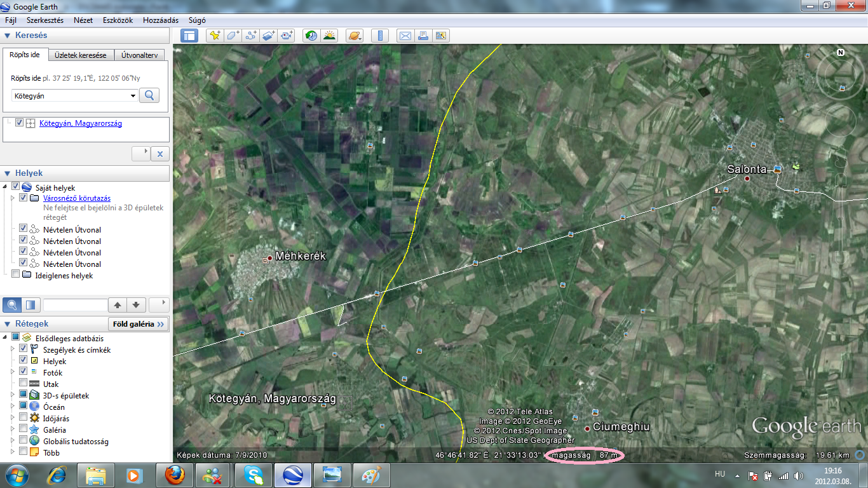
Task: Switch to the Útvonalterv tab
Action: tap(139, 55)
